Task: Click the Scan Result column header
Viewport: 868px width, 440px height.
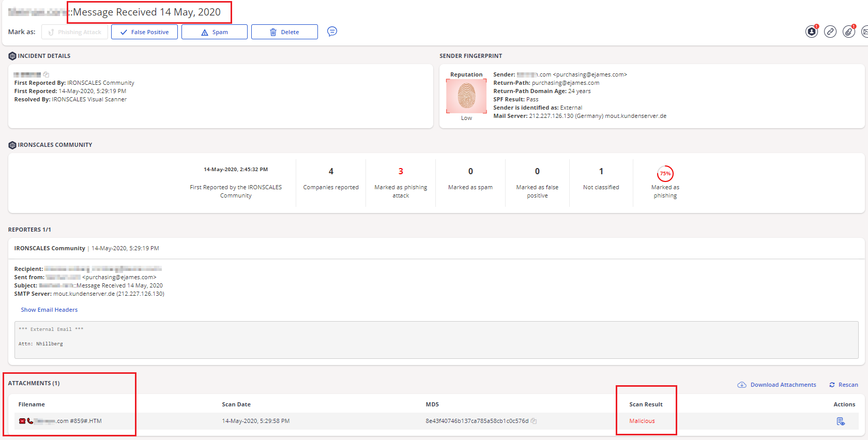Action: pos(646,404)
